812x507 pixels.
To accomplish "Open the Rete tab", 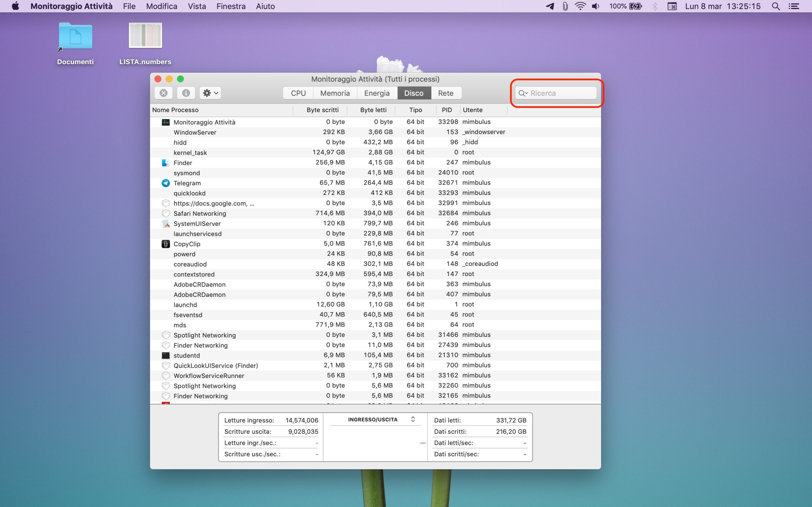I will coord(445,93).
